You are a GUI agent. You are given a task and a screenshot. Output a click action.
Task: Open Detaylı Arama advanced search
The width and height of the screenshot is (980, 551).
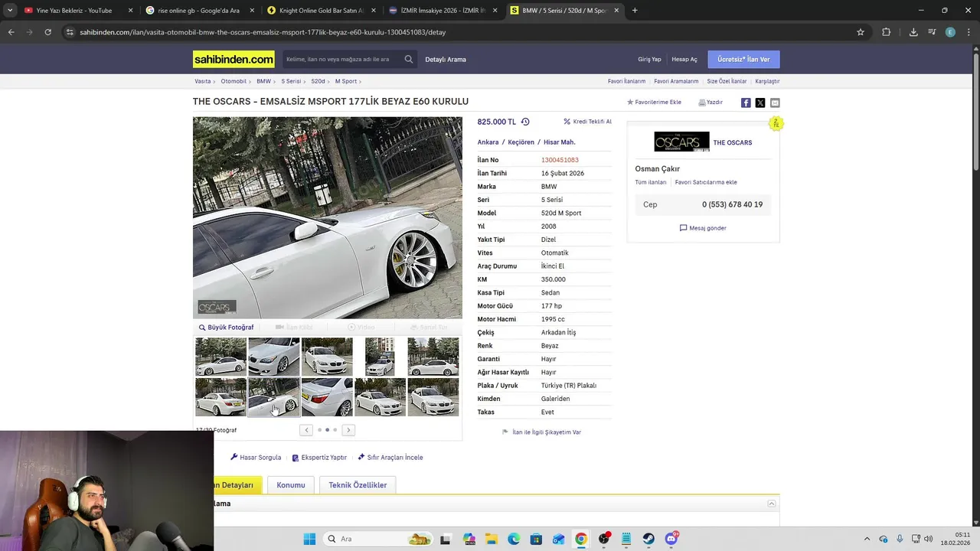(446, 59)
